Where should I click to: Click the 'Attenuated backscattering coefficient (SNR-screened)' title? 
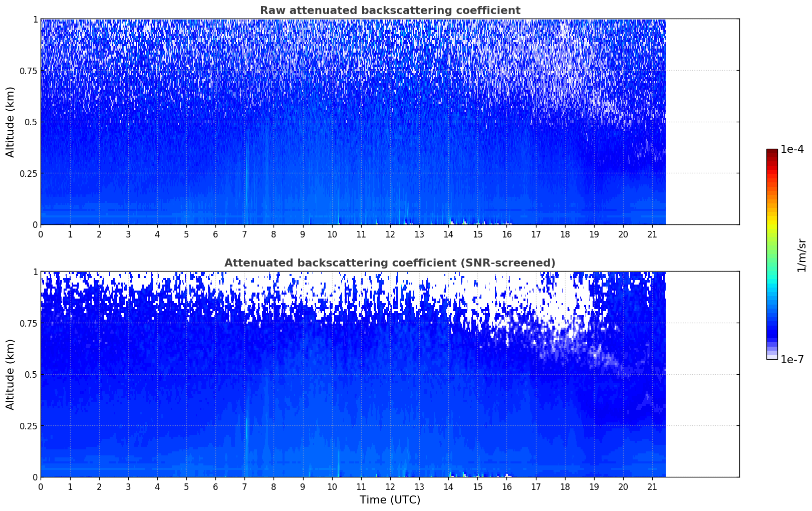pos(390,263)
